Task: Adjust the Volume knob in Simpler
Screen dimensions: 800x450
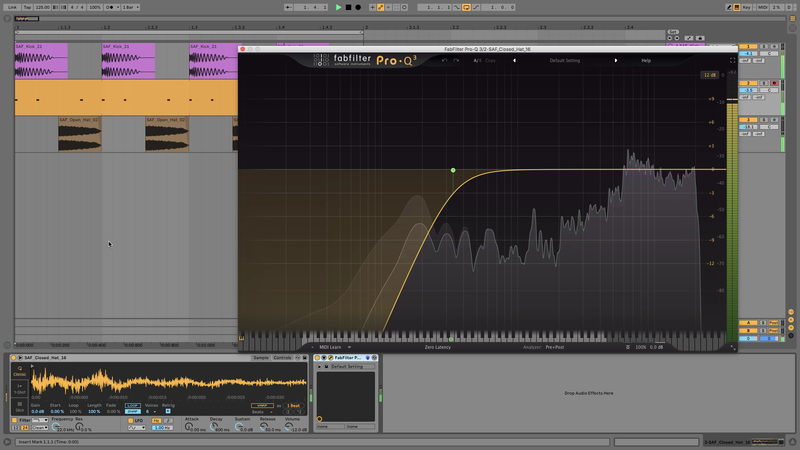Action: tap(289, 426)
